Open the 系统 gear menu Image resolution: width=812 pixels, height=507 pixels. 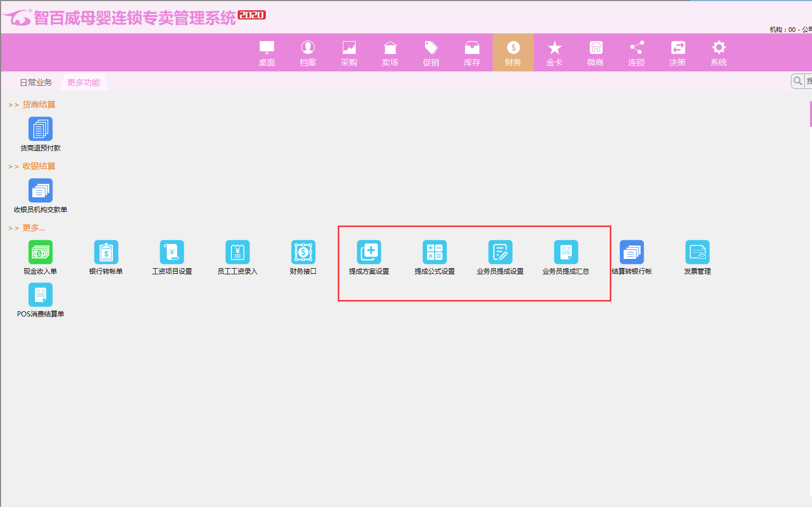click(719, 53)
